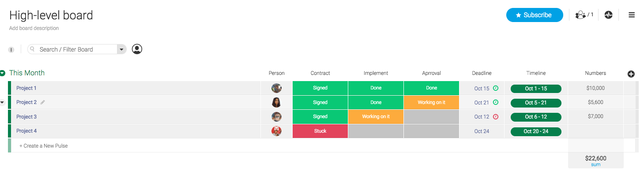Image resolution: width=644 pixels, height=182 pixels.
Task: Click Project 4 person avatar
Action: [276, 131]
